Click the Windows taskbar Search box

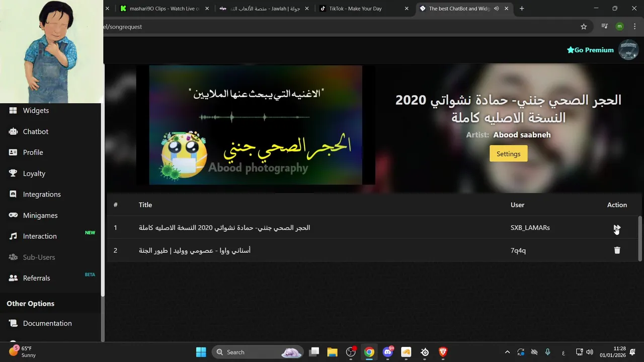[x=257, y=352]
